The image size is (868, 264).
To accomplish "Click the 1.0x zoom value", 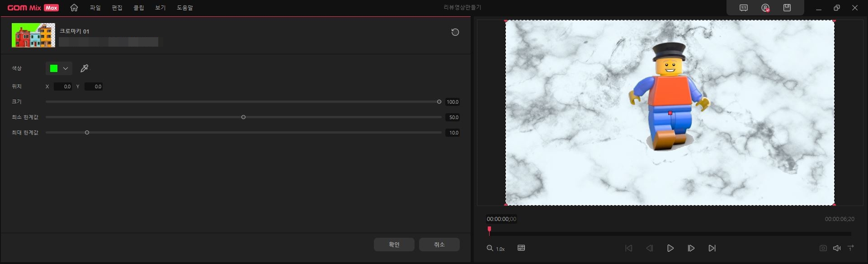I will 500,249.
